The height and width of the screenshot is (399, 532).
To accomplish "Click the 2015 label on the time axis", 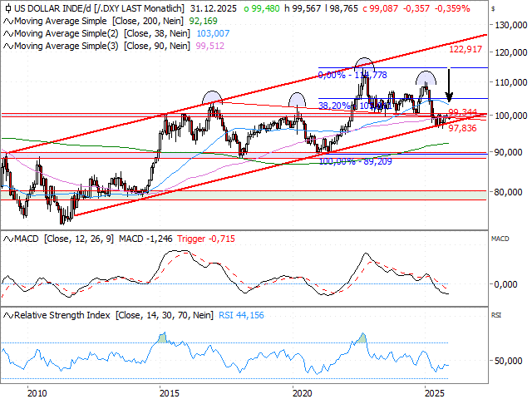I will click(169, 391).
